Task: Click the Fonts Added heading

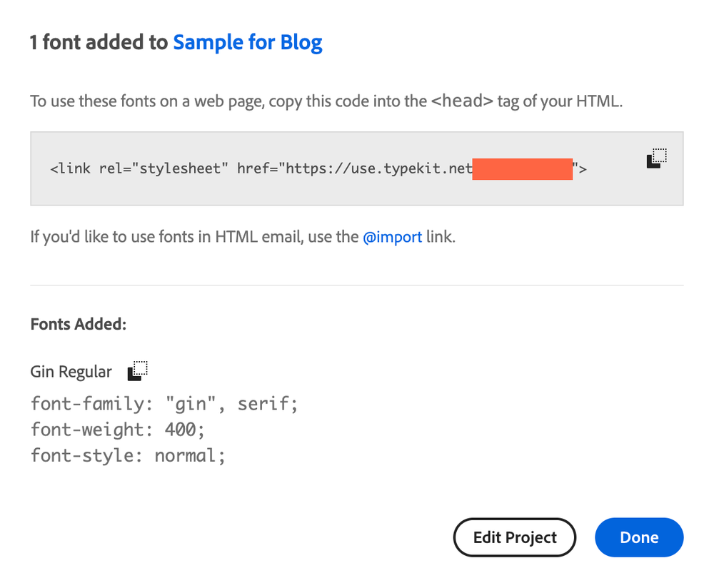Action: tap(79, 325)
